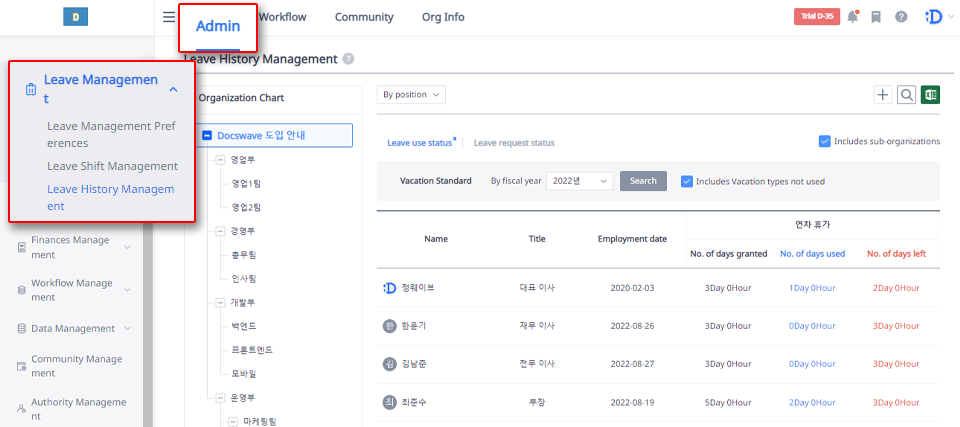This screenshot has width=960, height=427.
Task: Click the Trial D-35 badge
Action: click(x=817, y=17)
